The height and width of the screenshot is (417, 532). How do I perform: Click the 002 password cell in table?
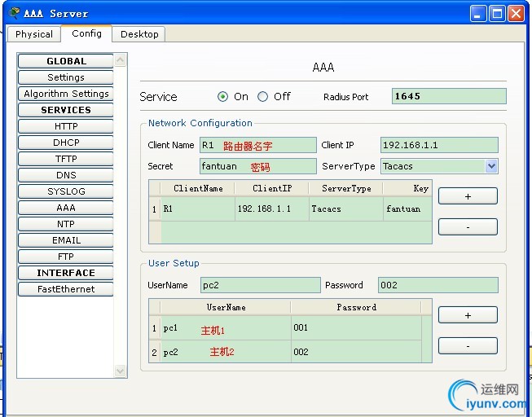(x=356, y=352)
